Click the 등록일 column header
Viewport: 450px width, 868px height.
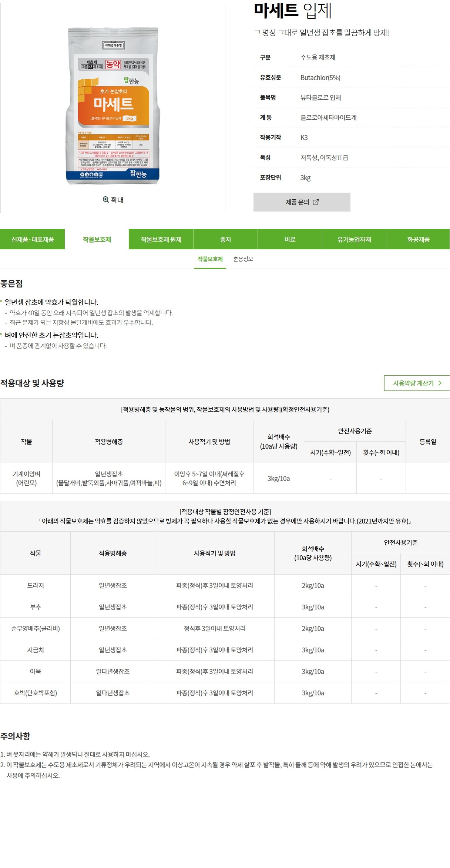[428, 442]
